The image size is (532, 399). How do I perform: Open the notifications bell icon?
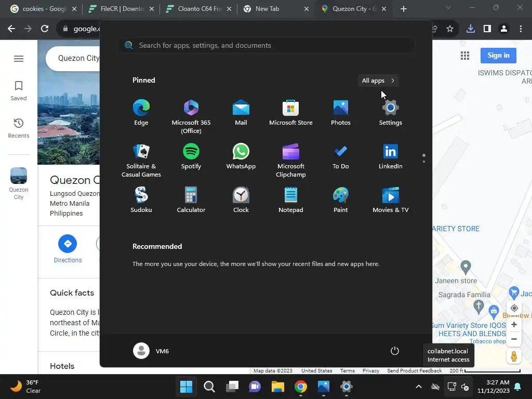tap(518, 387)
